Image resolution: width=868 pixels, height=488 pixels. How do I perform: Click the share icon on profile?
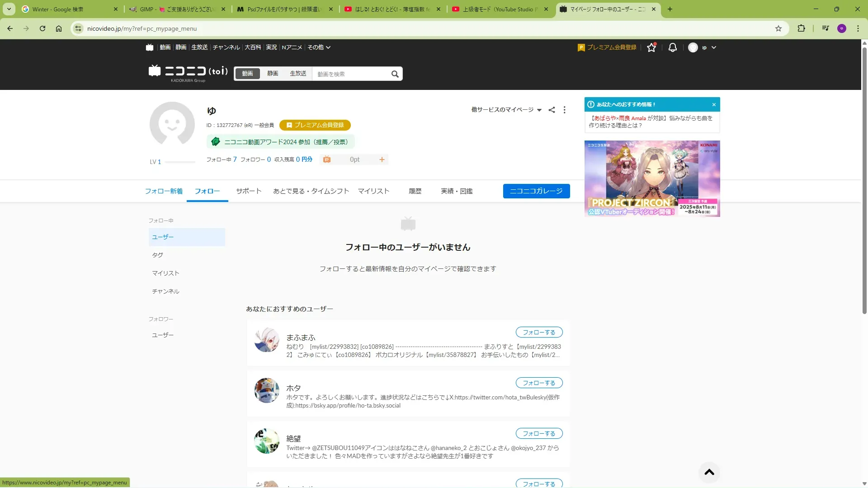pyautogui.click(x=552, y=110)
